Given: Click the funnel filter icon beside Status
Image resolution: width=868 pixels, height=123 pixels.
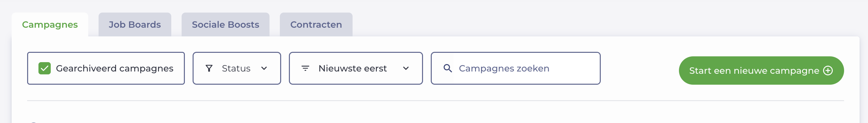Looking at the screenshot, I should [209, 69].
